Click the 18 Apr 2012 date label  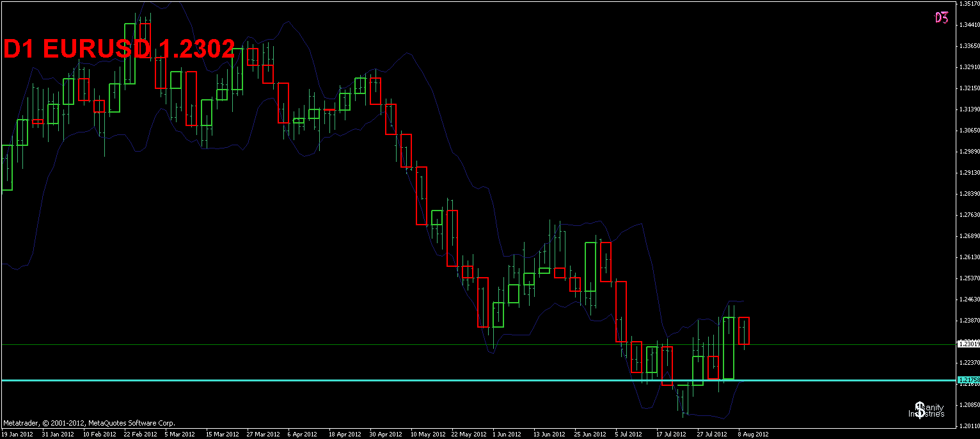pyautogui.click(x=345, y=434)
